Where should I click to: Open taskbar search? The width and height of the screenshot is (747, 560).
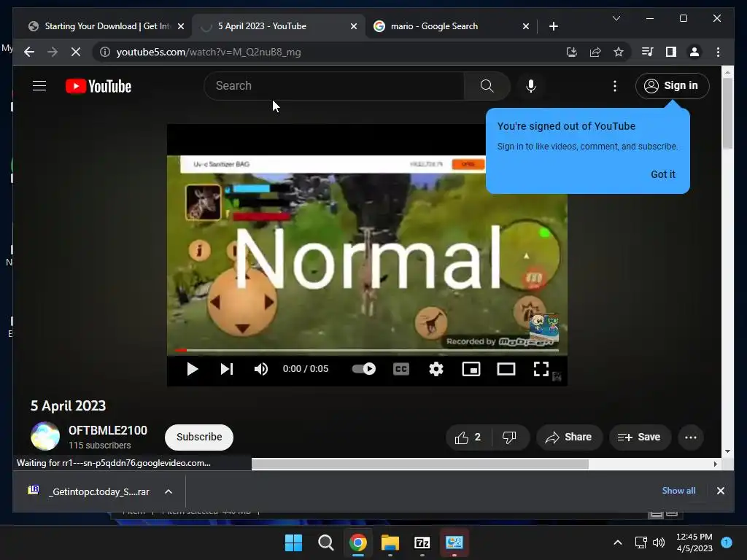[326, 542]
